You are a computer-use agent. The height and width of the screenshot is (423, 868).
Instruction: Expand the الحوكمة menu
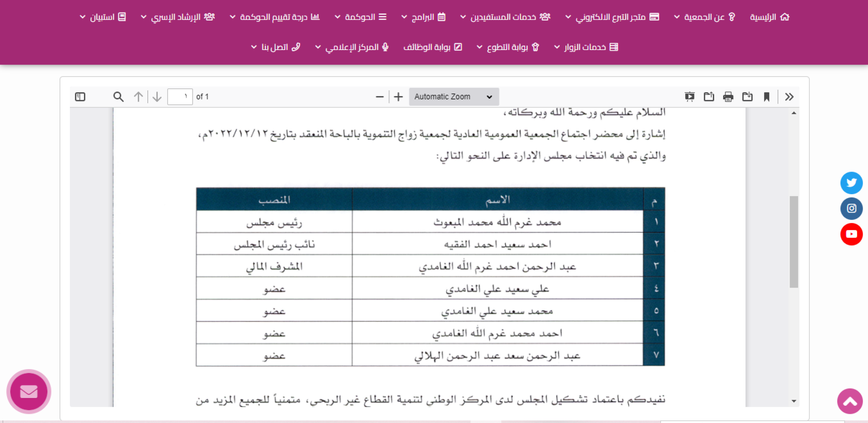pos(360,17)
